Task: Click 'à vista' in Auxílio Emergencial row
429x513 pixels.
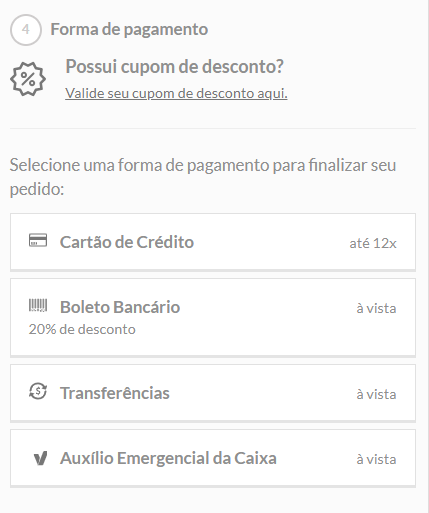Action: [x=376, y=459]
